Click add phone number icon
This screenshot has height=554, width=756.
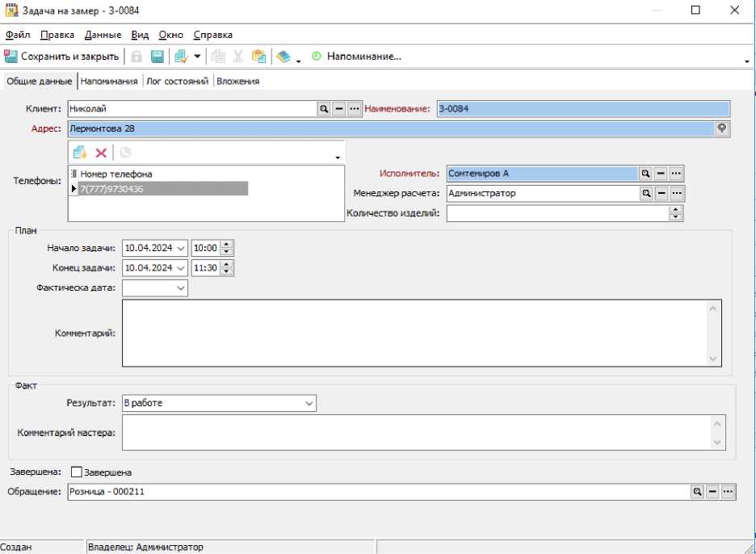pyautogui.click(x=80, y=153)
